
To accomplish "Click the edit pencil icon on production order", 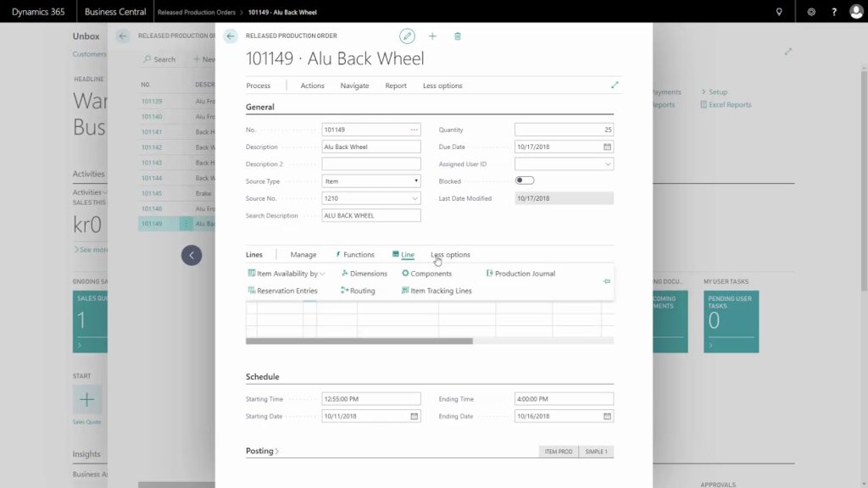I will [407, 36].
